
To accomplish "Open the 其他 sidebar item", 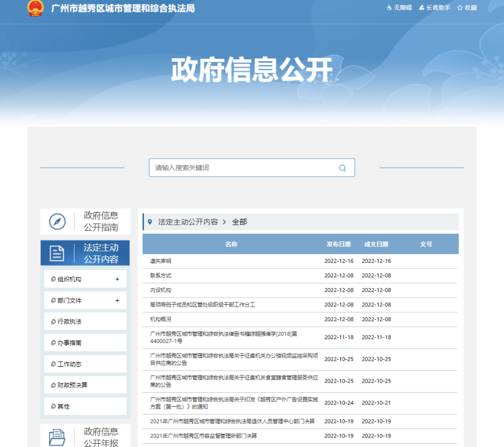I will click(x=63, y=406).
